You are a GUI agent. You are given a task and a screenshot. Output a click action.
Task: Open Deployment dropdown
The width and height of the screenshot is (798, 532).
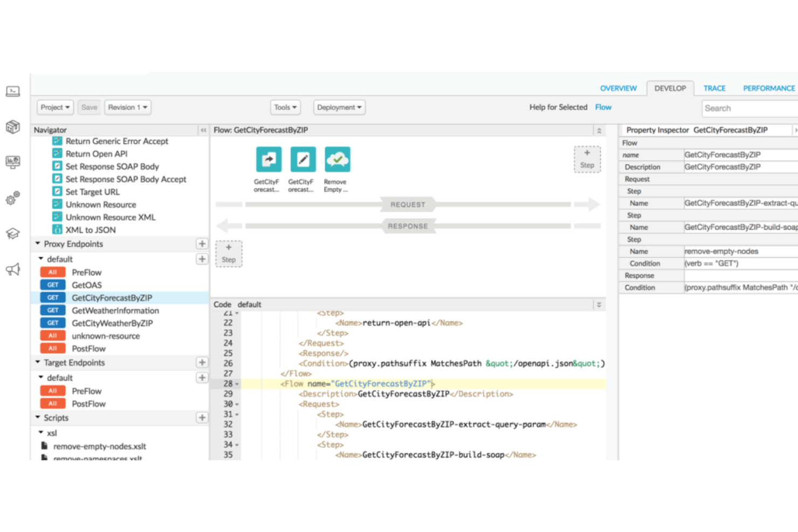(339, 107)
